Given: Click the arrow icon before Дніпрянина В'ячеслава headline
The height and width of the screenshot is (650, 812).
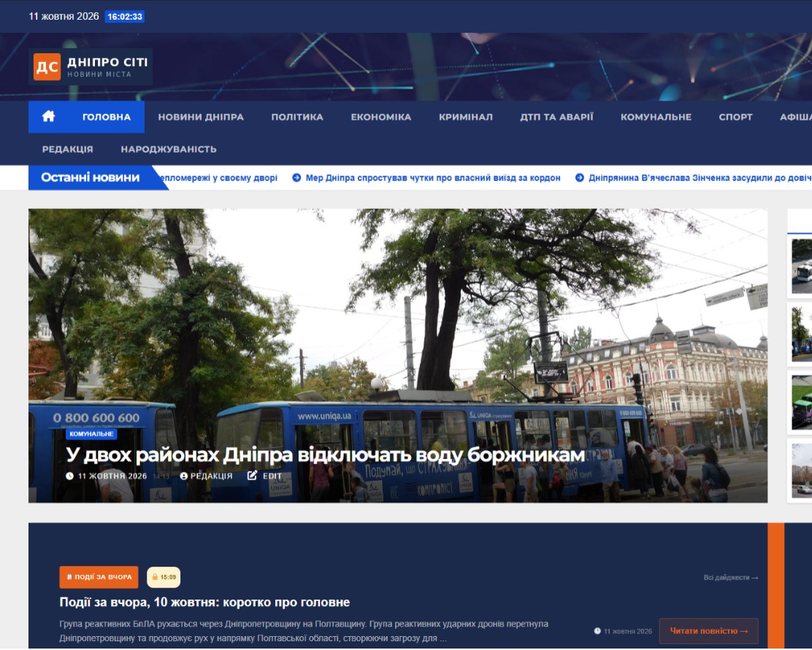Looking at the screenshot, I should coord(580,177).
